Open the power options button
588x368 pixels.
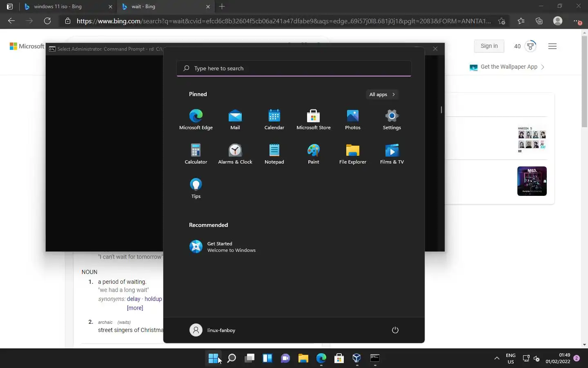pos(395,330)
